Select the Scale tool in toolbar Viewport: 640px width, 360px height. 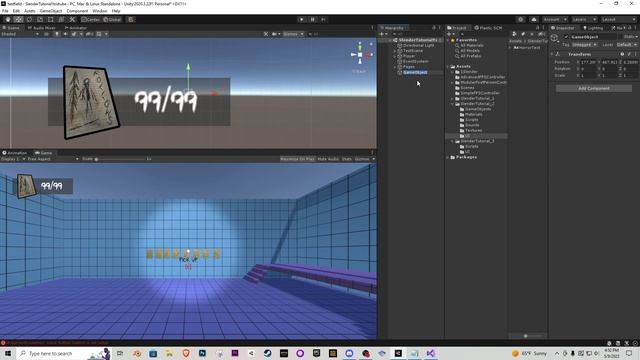pyautogui.click(x=40, y=19)
